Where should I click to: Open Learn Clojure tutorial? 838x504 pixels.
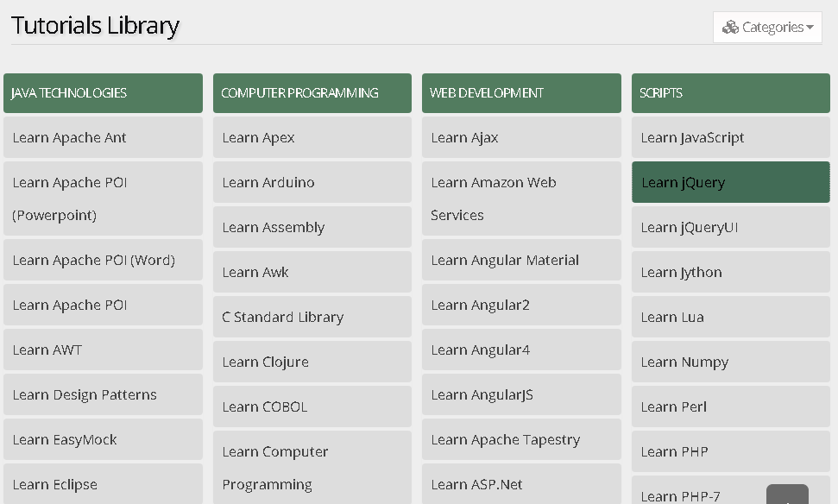click(312, 362)
